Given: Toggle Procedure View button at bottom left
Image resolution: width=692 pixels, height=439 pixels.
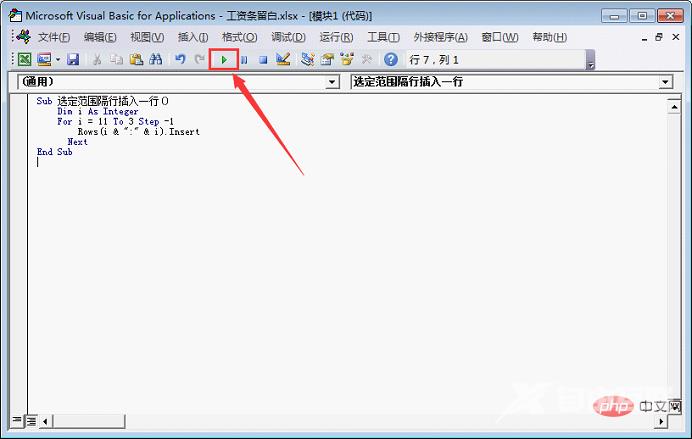Looking at the screenshot, I should click(x=17, y=420).
